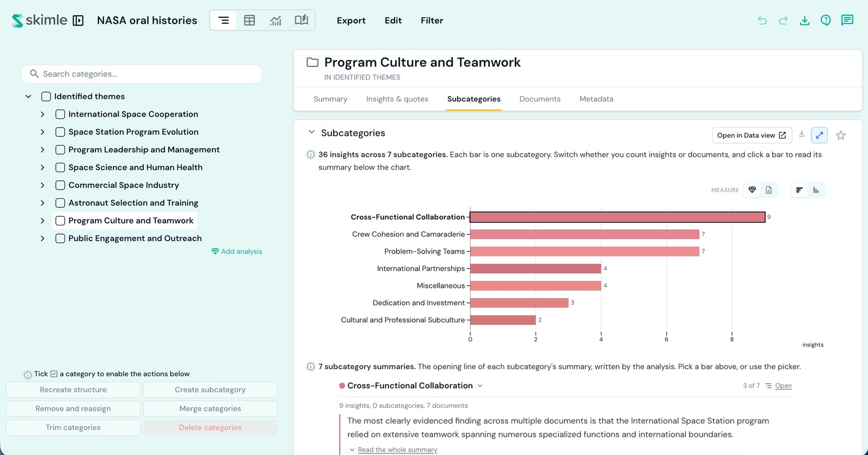The height and width of the screenshot is (455, 868).
Task: Open the feedback chat icon
Action: click(x=847, y=21)
